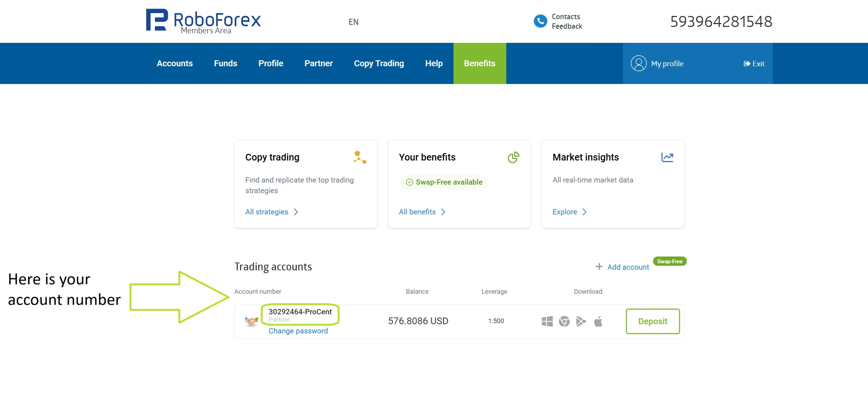Click the partner handshake icon
Screen dimensions: 868x405
tap(251, 321)
